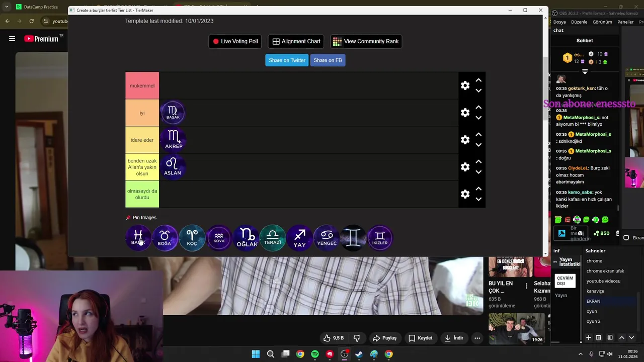Screen dimensions: 644x362
Task: Move the idare eder row up
Action: [x=478, y=135]
